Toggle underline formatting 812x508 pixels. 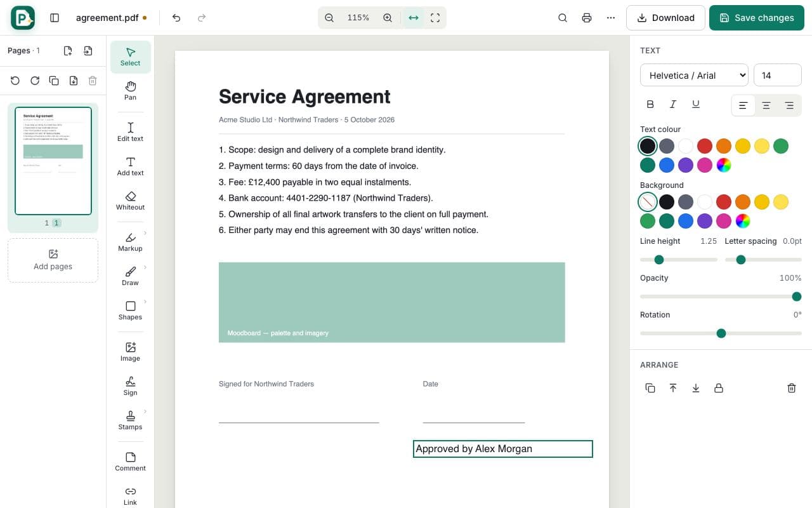click(x=696, y=105)
